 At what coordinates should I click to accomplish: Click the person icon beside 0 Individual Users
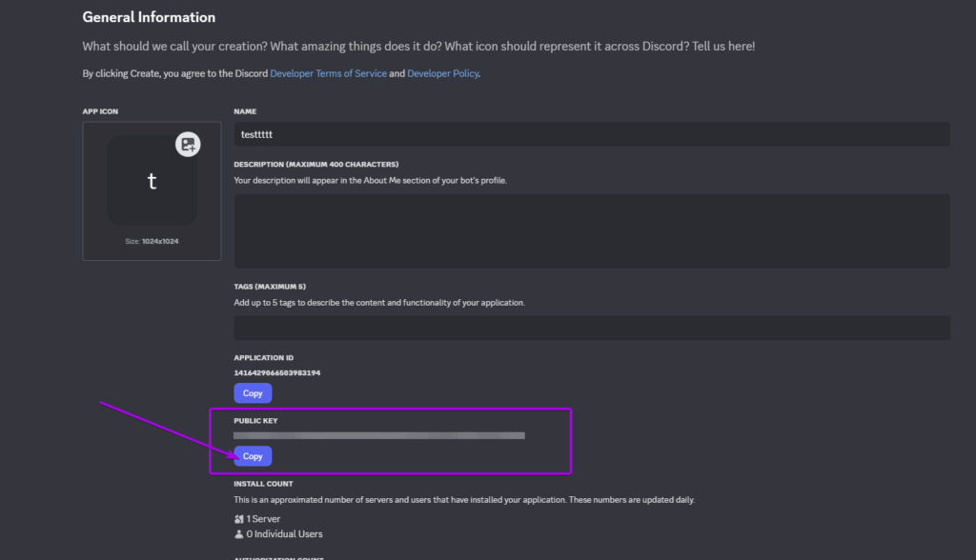coord(240,533)
